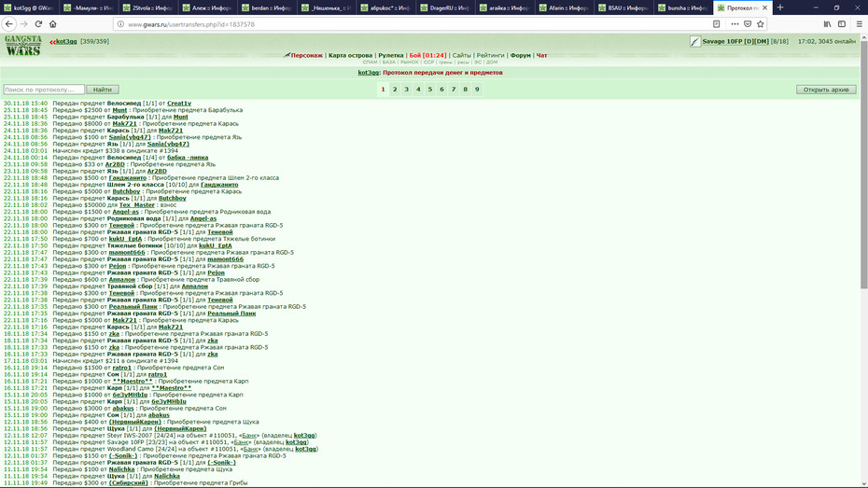
Task: Open бабка -липка user link
Action: point(188,158)
